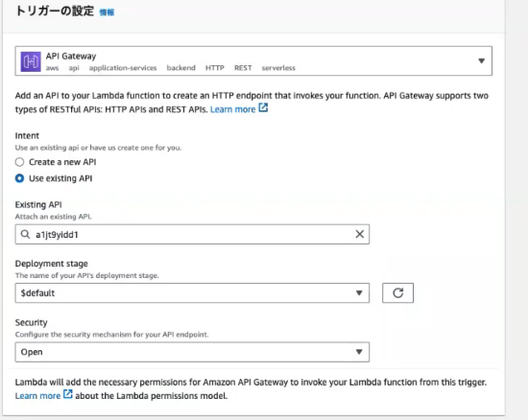This screenshot has width=528, height=420.
Task: Follow Learn more link about RESTful APIs
Action: [x=232, y=109]
